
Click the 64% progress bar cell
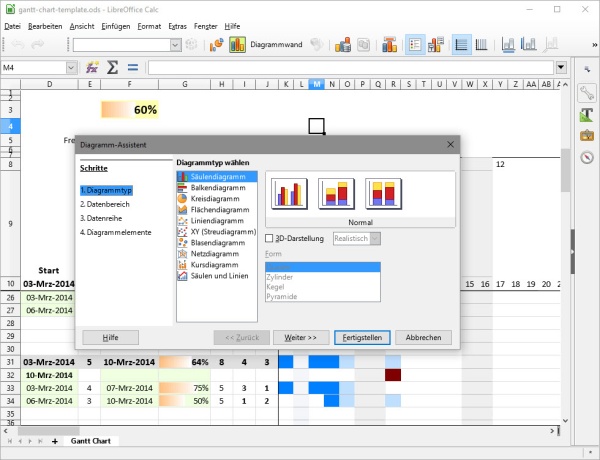point(184,362)
